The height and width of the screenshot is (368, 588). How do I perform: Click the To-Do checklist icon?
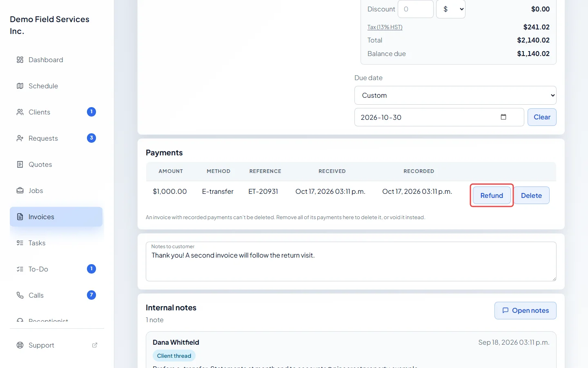(20, 269)
